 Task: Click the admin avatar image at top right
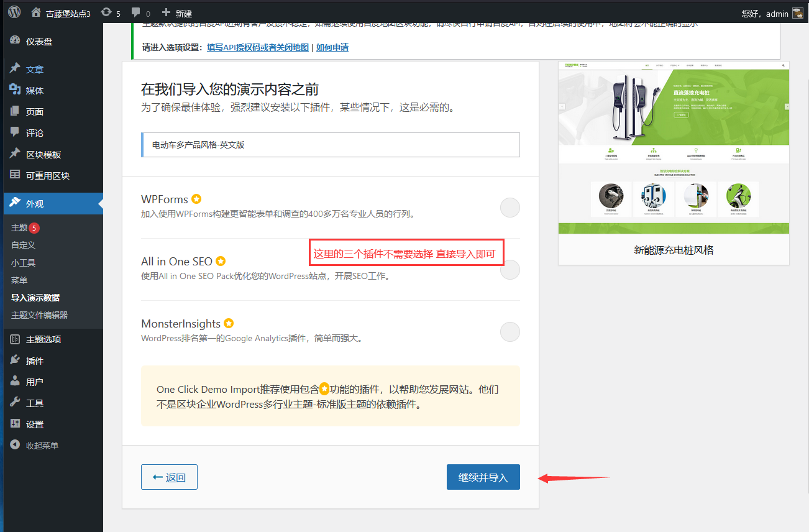(798, 12)
